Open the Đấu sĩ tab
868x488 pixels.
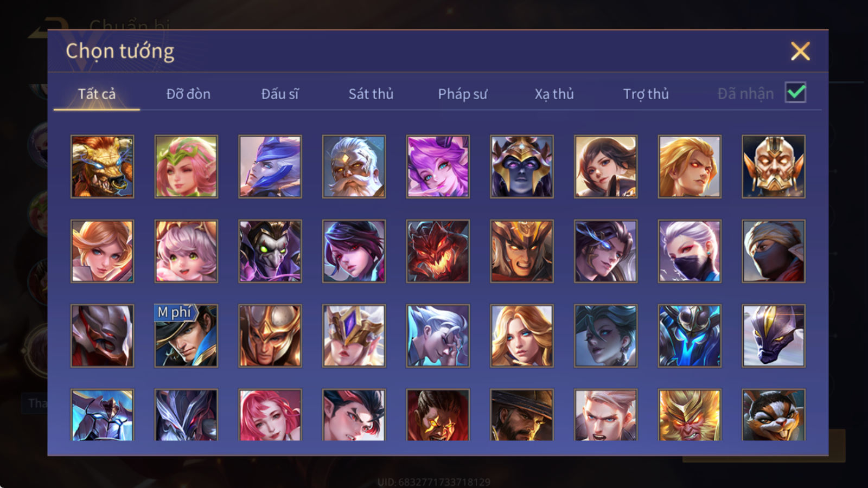click(x=280, y=94)
